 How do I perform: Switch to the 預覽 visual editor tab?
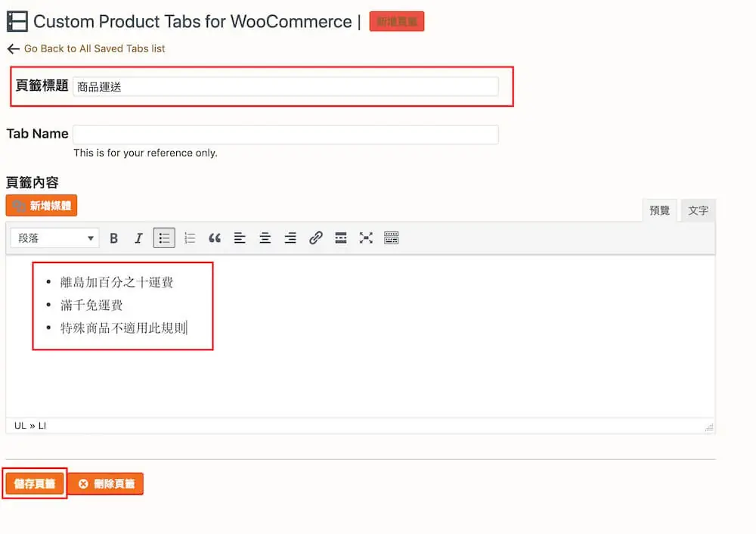659,210
